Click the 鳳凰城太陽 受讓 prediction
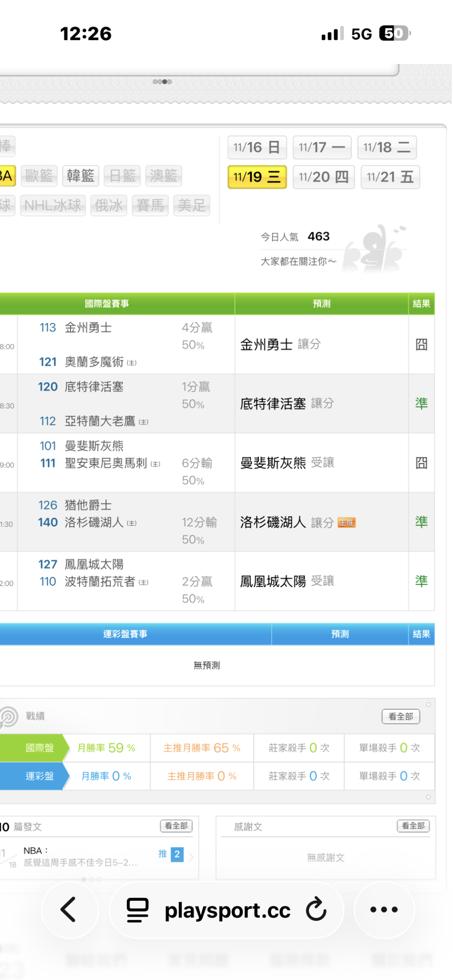This screenshot has width=453, height=980. point(287,582)
